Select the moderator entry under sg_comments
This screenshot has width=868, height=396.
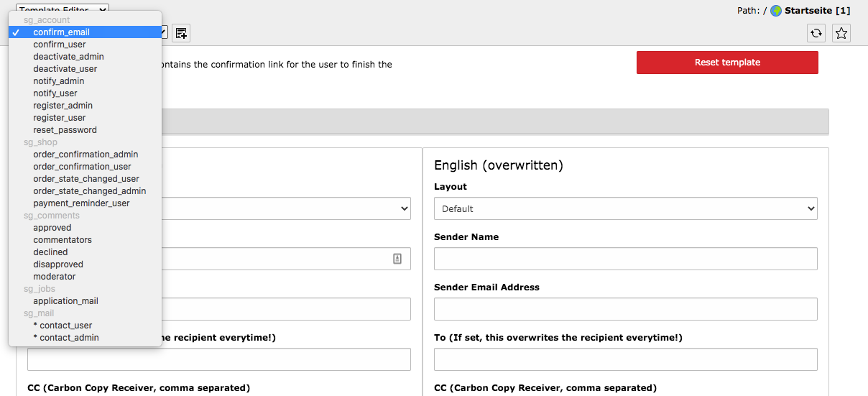(54, 277)
